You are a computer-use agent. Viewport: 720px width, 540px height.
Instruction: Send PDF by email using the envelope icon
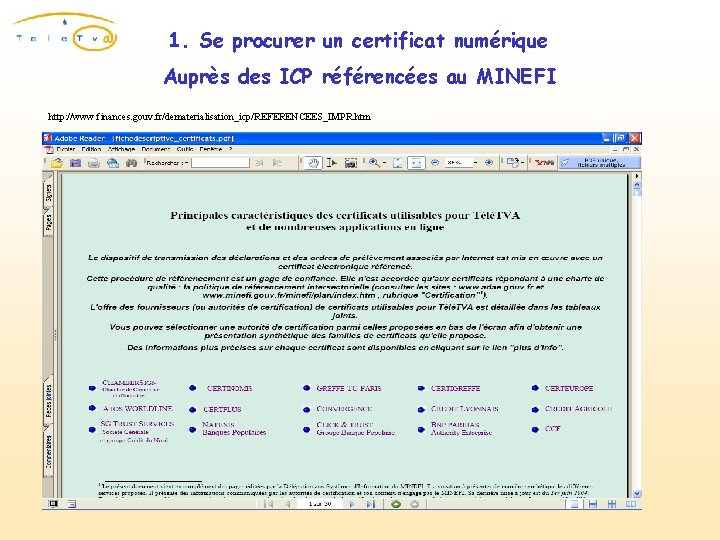pos(112,163)
